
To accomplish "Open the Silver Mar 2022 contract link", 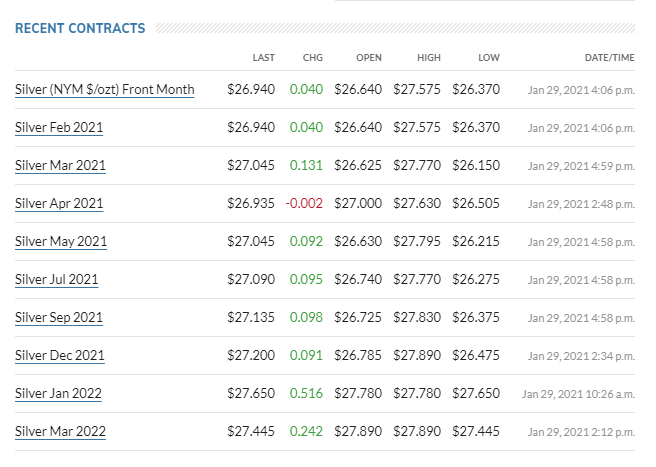I will [x=60, y=432].
